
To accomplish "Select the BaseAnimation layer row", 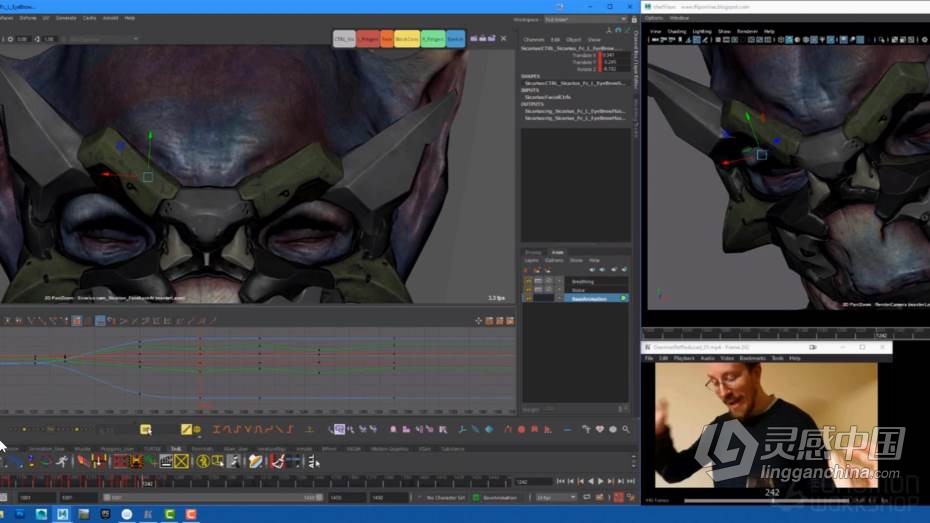I will point(596,298).
